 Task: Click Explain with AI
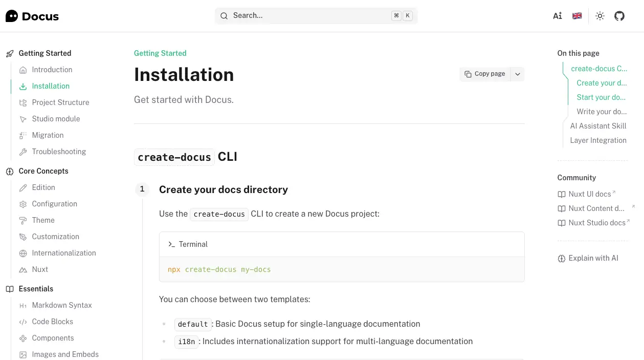[588, 258]
